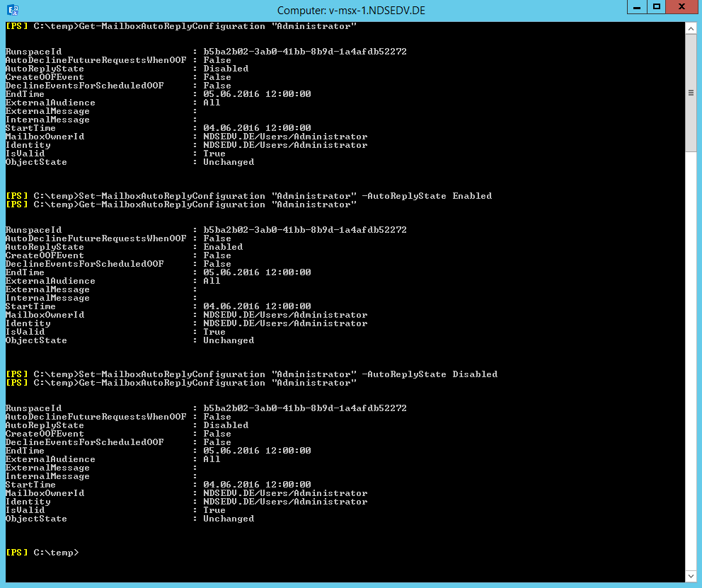
Task: Close the v-msx-1.NDSEDV.DE shell window
Action: point(682,7)
